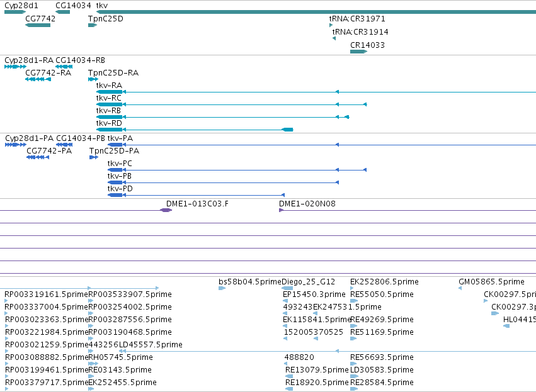The image size is (536, 392).
Task: Select the RP003023363.5prime label
Action: pos(47,320)
